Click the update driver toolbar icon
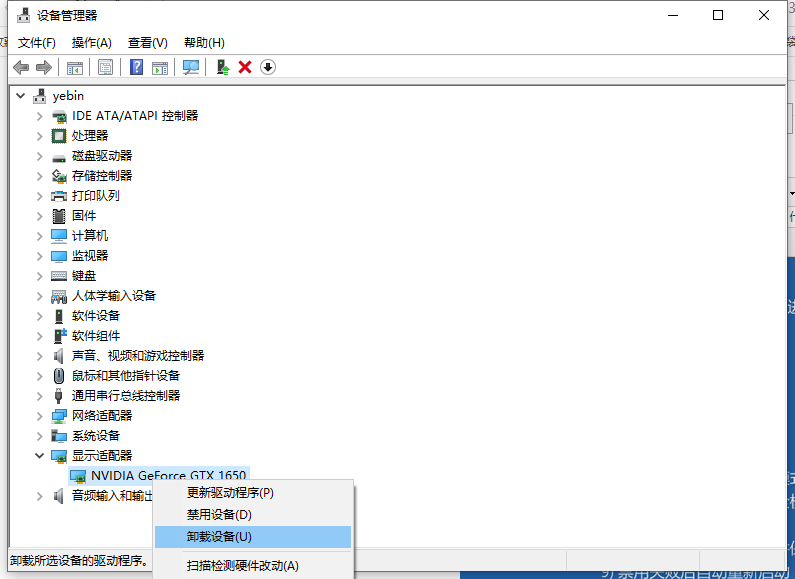795x579 pixels. click(223, 67)
